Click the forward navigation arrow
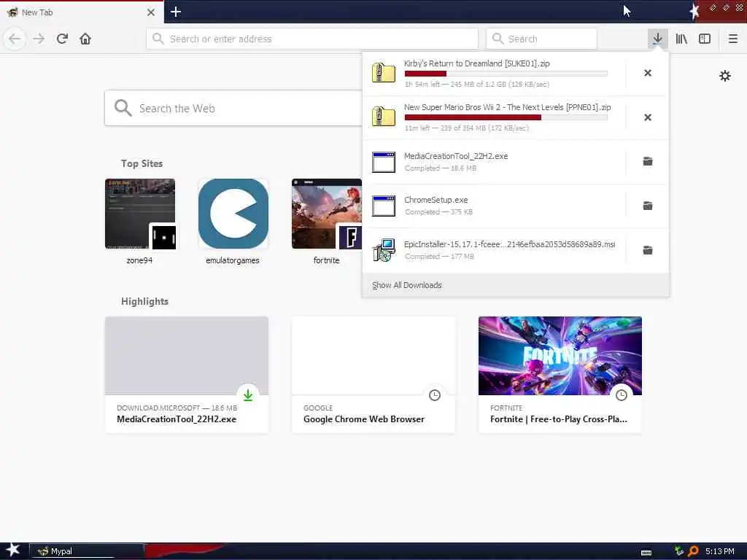Viewport: 747px width, 560px height. [x=39, y=39]
